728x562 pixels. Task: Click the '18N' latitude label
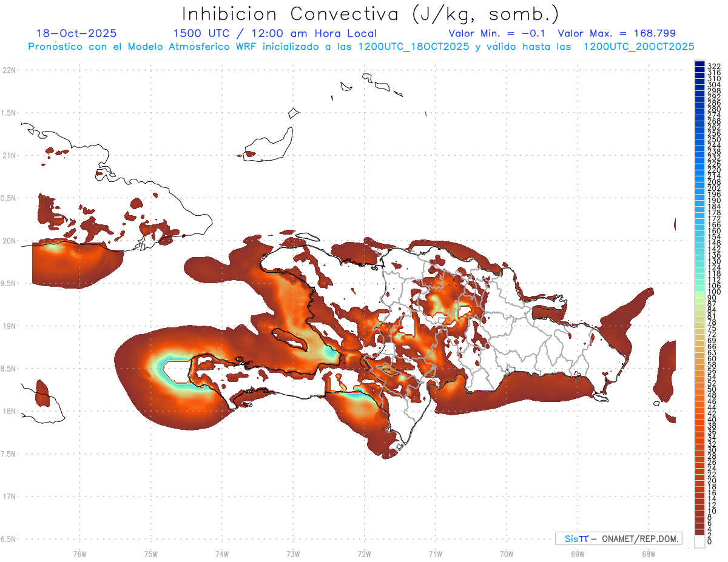[9, 411]
